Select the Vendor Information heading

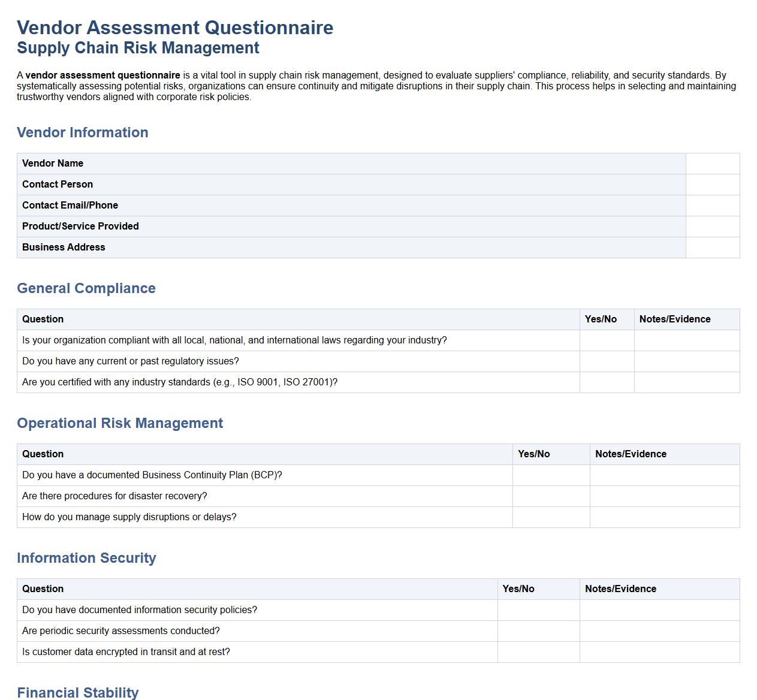click(83, 132)
